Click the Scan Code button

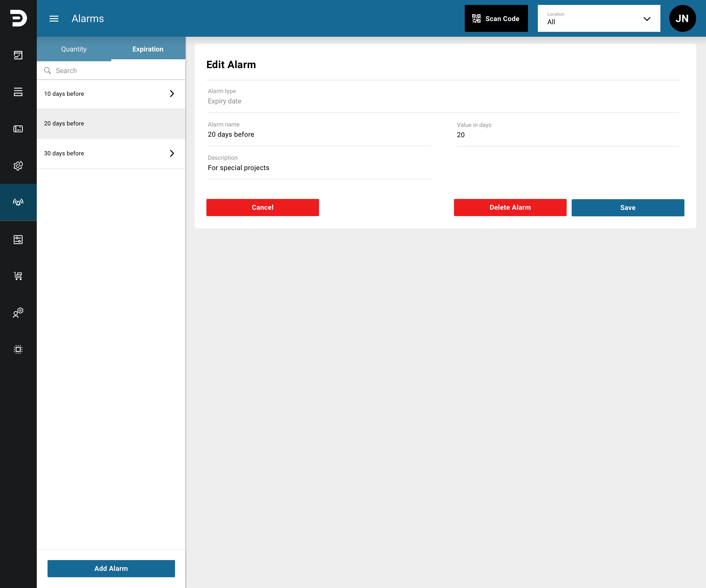pos(496,18)
